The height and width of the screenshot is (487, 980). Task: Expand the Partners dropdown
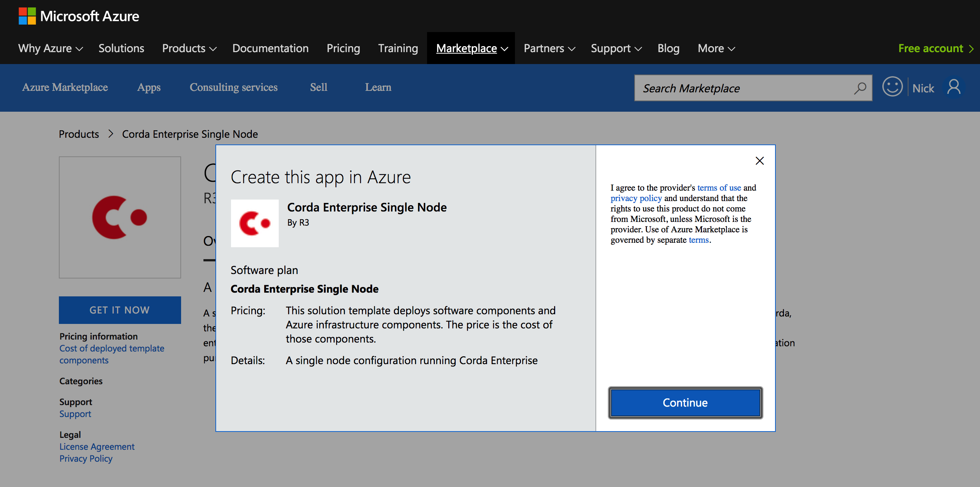click(549, 48)
